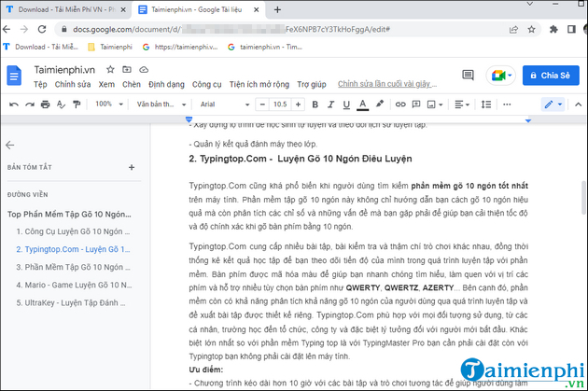Open paragraph style dropdown
588x391 pixels.
tap(161, 105)
